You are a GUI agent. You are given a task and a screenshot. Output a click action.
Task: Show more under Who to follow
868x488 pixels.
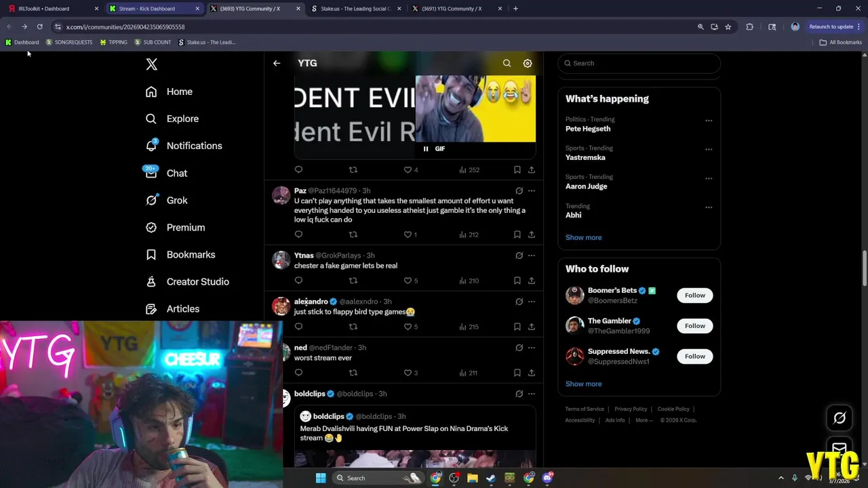(x=583, y=384)
